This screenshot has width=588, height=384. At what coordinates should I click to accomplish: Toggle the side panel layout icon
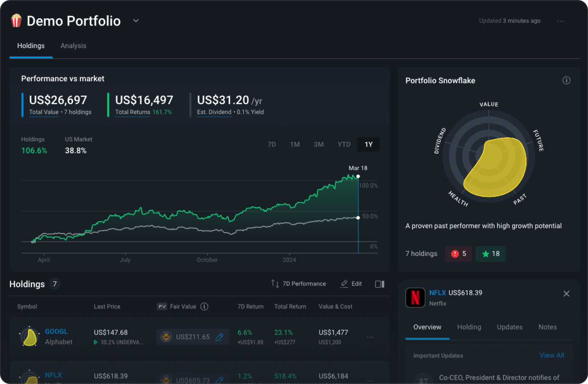click(x=379, y=284)
